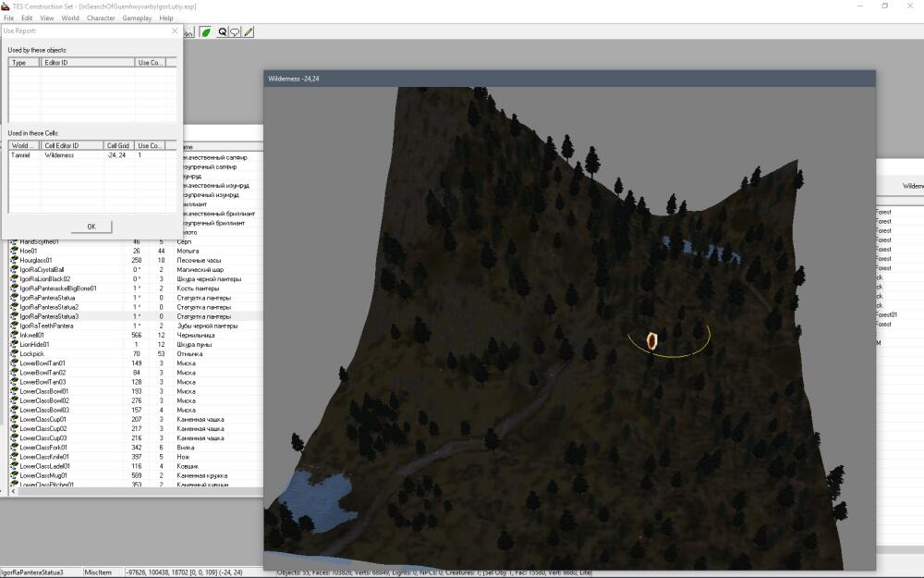Click the object icon beside LowerBowlTan01
Screen dimensions: 924x578
click(15, 363)
